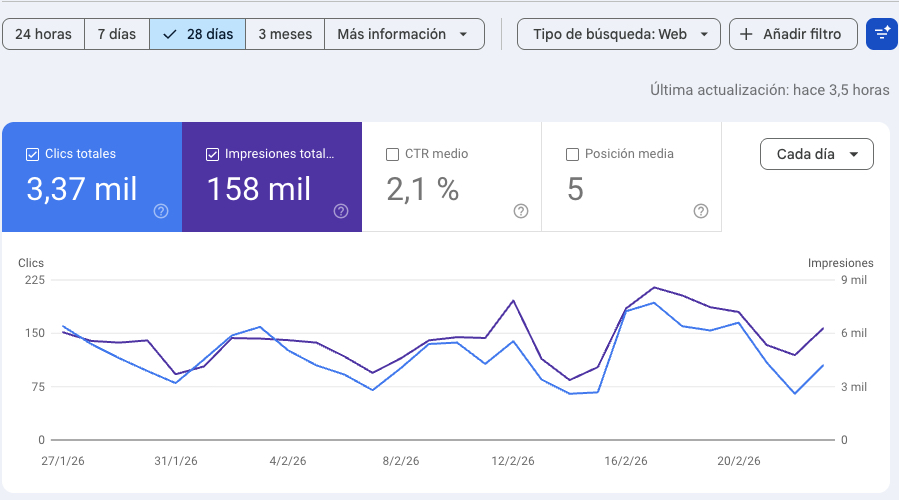The height and width of the screenshot is (500, 899).
Task: Click help icon on Clics totales card
Action: pyautogui.click(x=161, y=211)
